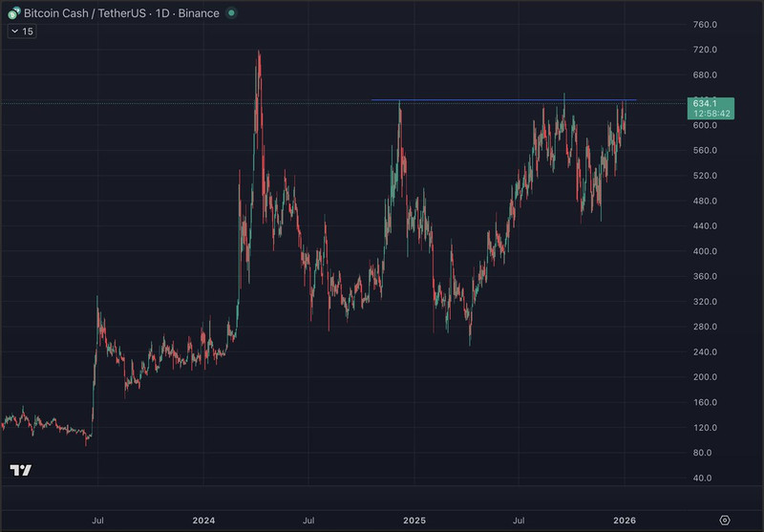Image resolution: width=764 pixels, height=532 pixels.
Task: Click the Bitcoin Cash / TetherUS symbol name
Action: [86, 13]
